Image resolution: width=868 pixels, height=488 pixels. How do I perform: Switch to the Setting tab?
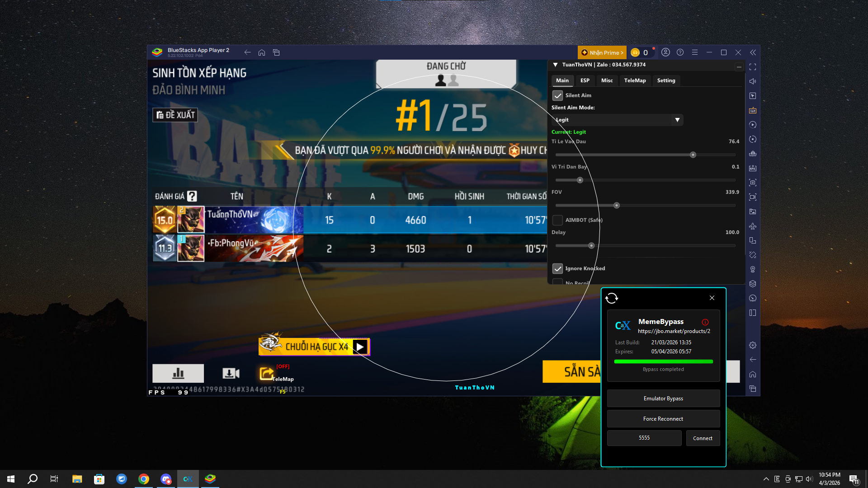(666, 80)
